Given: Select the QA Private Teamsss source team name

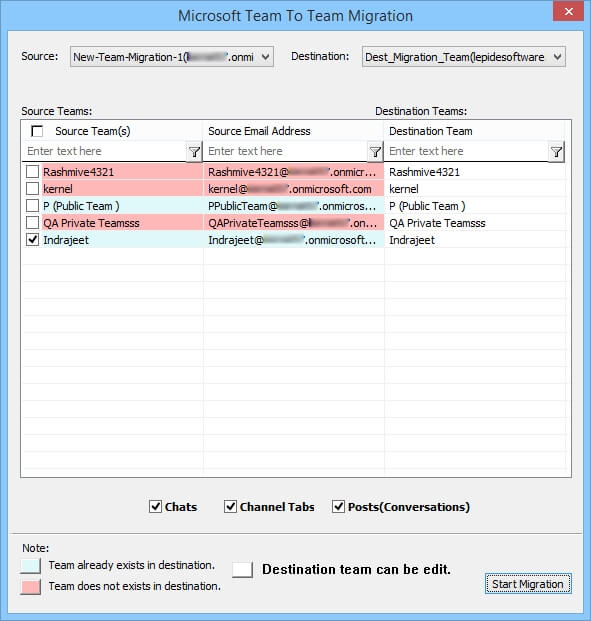Looking at the screenshot, I should 91,223.
